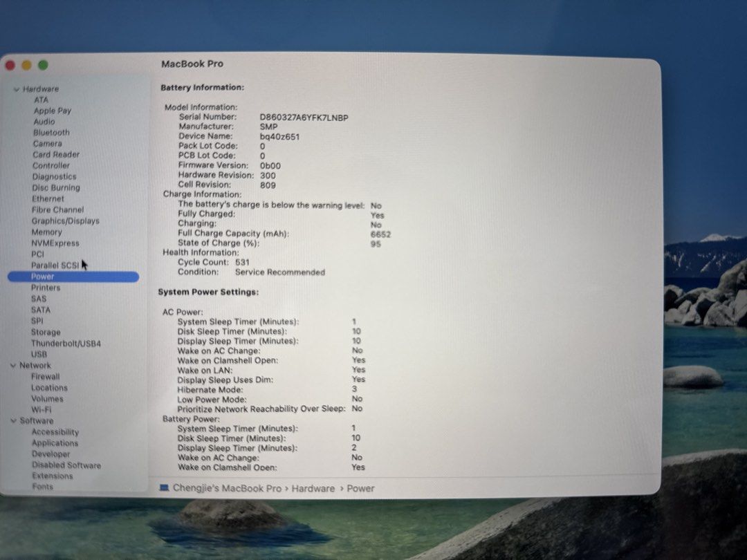
Task: Open Extensions under Software
Action: point(53,476)
